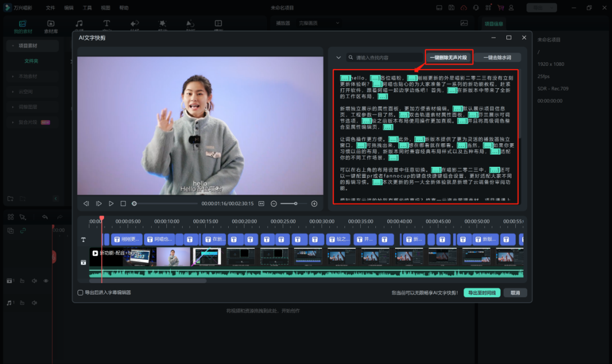Viewport: 612px width, 364px height.
Task: Click the play button in the preview
Action: point(111,203)
